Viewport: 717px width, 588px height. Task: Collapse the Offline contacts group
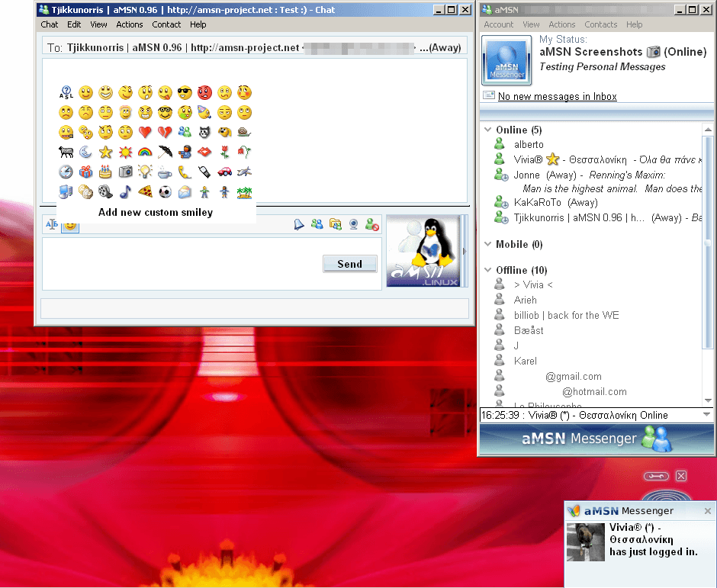click(487, 270)
